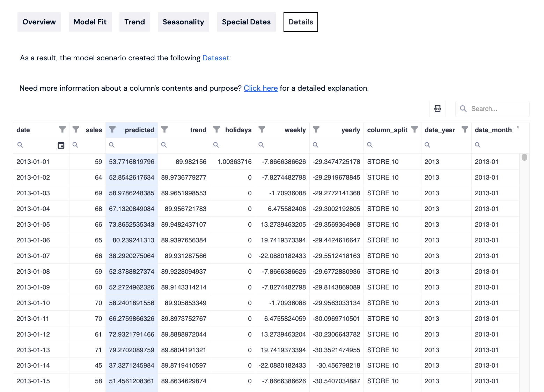Click the 'Click here' explanation link
Image resolution: width=544 pixels, height=392 pixels.
tap(260, 88)
